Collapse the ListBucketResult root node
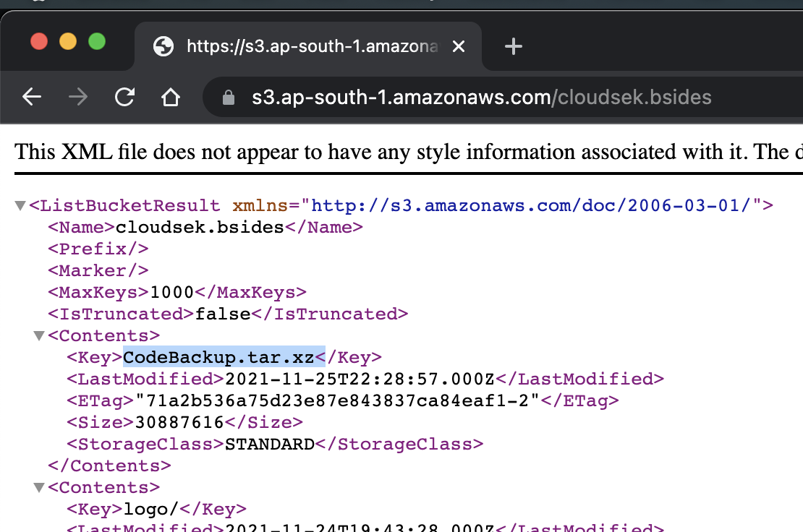803x532 pixels. [20, 205]
